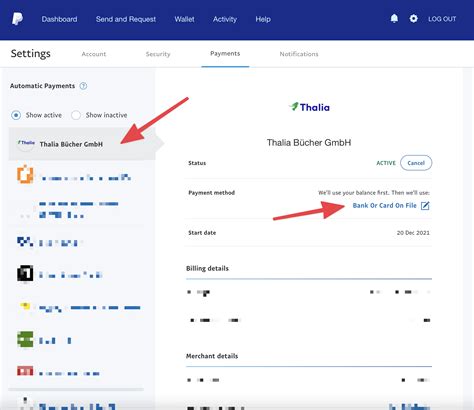Click the red merchant icon in the list
Screen dimensions: 474x410
coord(25,371)
